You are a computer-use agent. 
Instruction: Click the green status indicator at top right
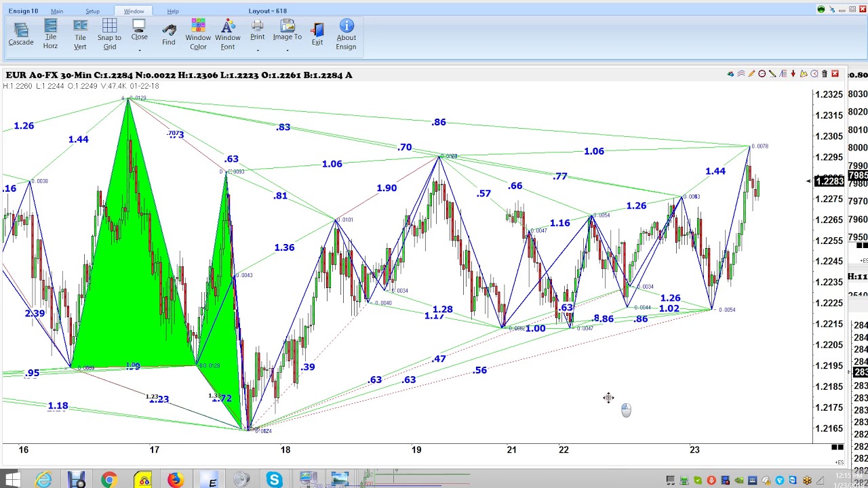tap(821, 9)
